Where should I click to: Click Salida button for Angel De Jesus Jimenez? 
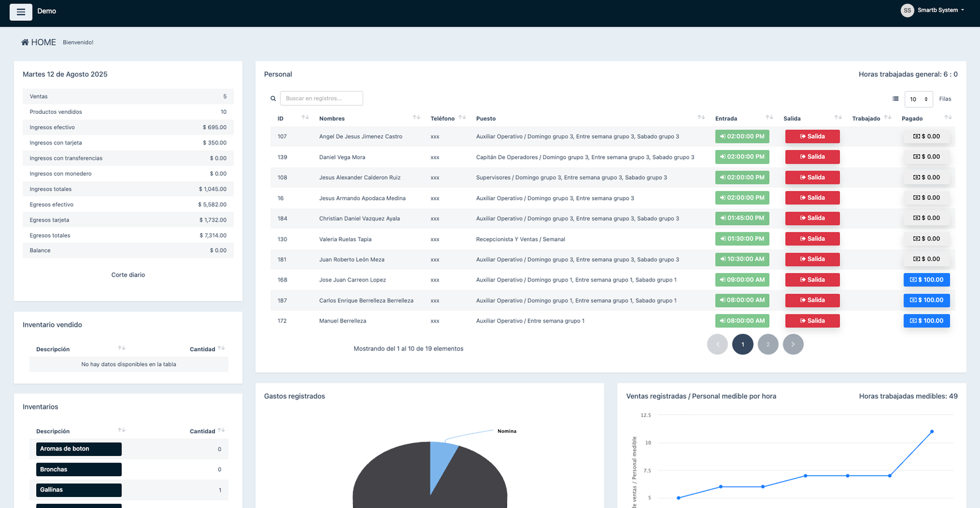click(x=812, y=136)
